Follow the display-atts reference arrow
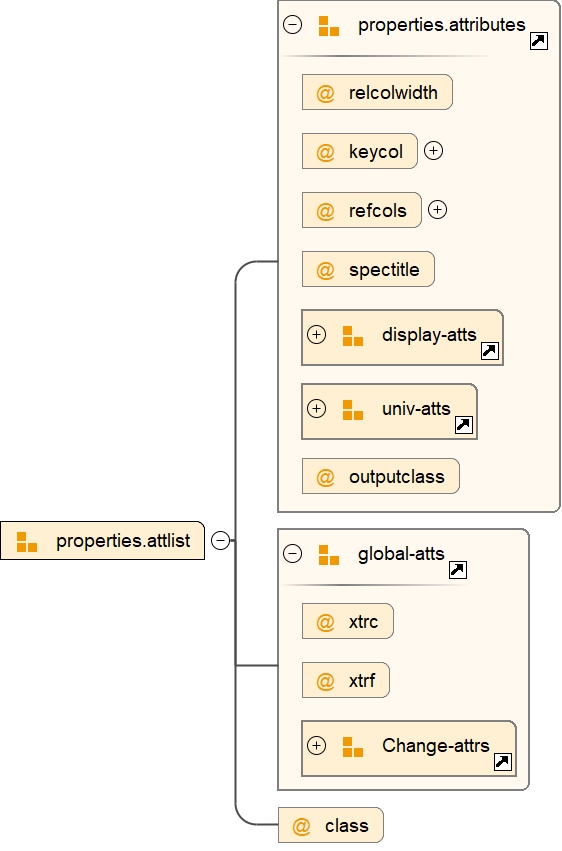Image resolution: width=562 pixels, height=851 pixels. [490, 351]
